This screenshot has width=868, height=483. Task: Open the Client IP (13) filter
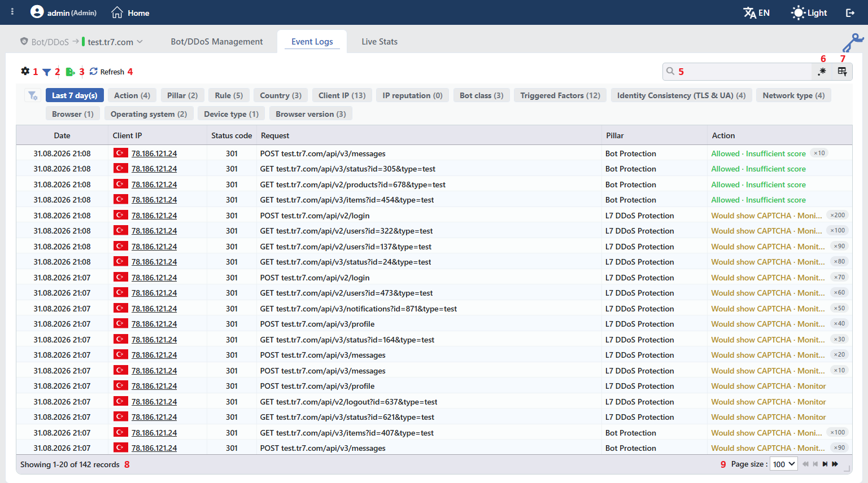pyautogui.click(x=342, y=95)
